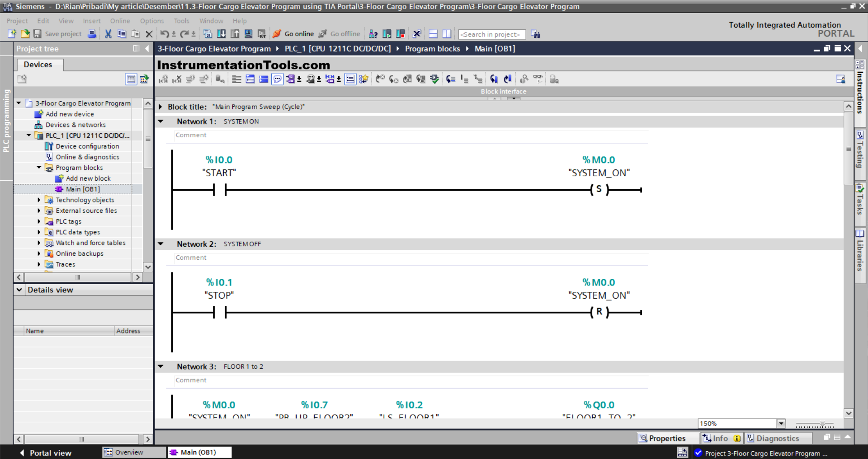Adjust the zoom slider handle
Viewport: 868px width, 459px height.
pos(822,425)
